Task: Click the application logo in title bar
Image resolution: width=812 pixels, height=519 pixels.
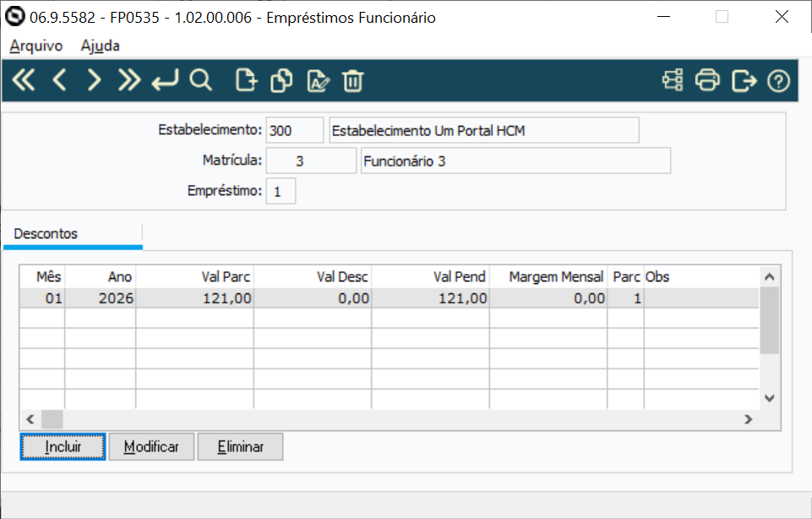Action: pos(14,17)
